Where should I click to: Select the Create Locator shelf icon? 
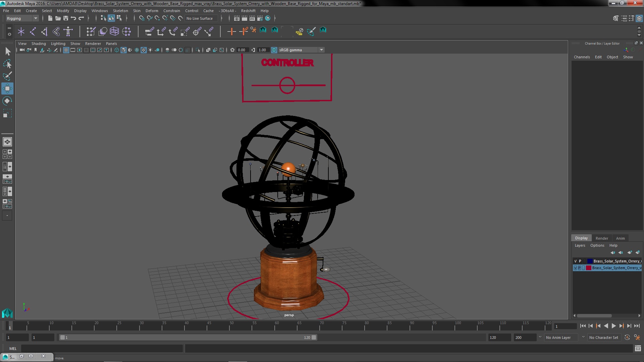coord(21,32)
